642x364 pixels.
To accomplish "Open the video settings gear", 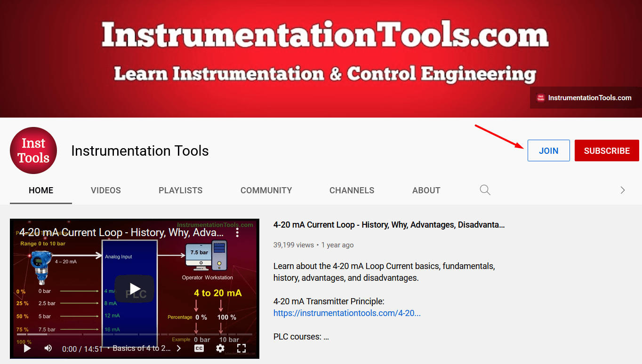I will [x=220, y=348].
